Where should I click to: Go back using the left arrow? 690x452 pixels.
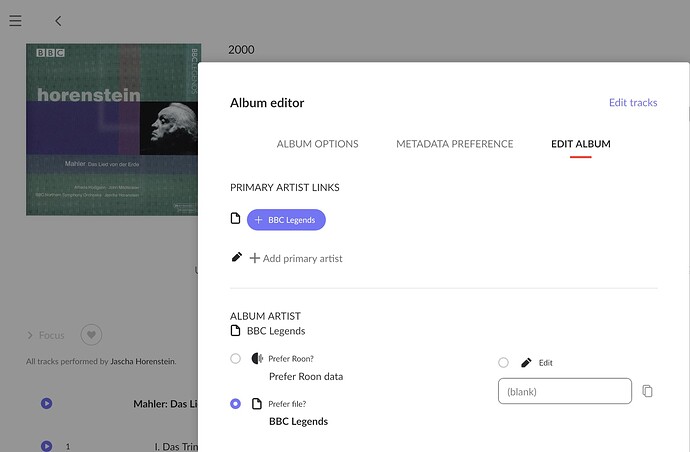[58, 21]
